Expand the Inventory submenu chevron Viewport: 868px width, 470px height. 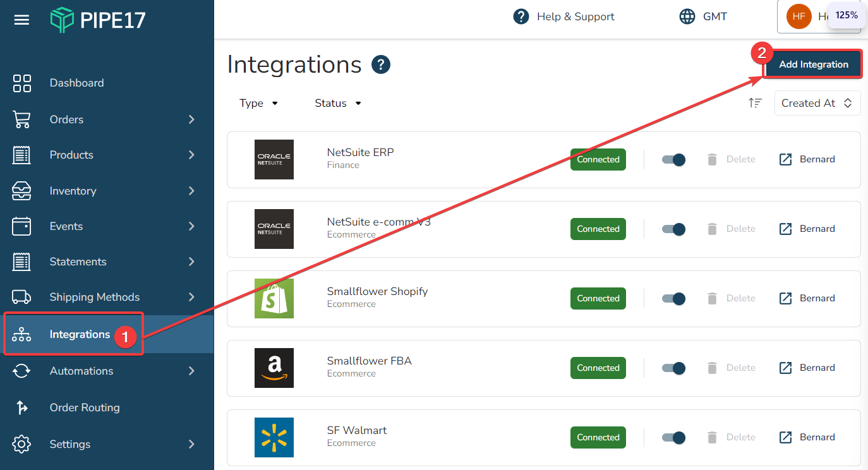tap(191, 191)
